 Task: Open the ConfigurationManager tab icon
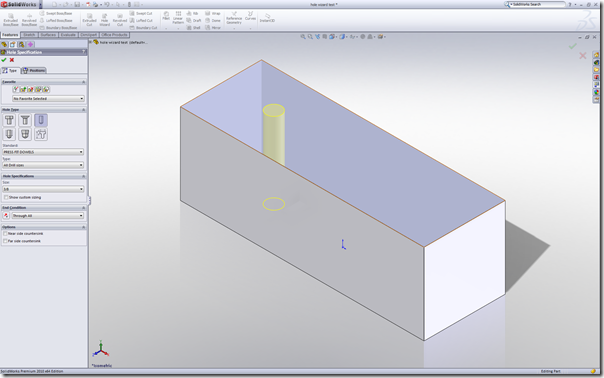click(22, 44)
